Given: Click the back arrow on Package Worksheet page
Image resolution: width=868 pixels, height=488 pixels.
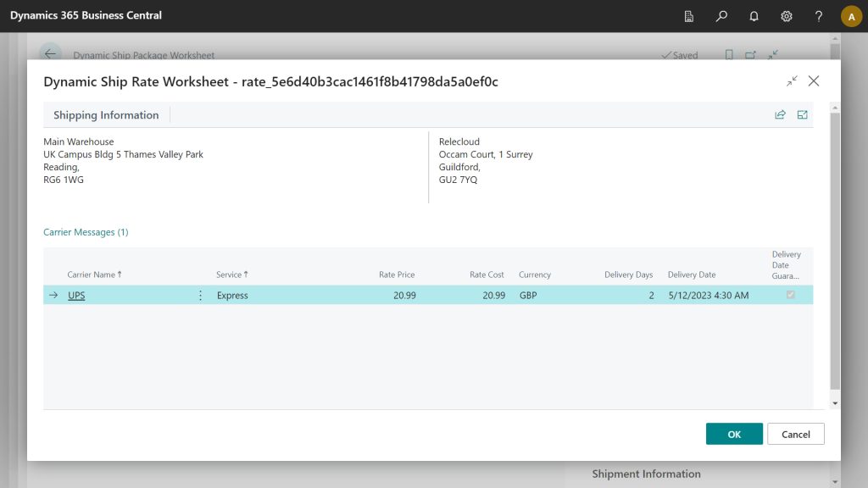Looking at the screenshot, I should pyautogui.click(x=50, y=53).
